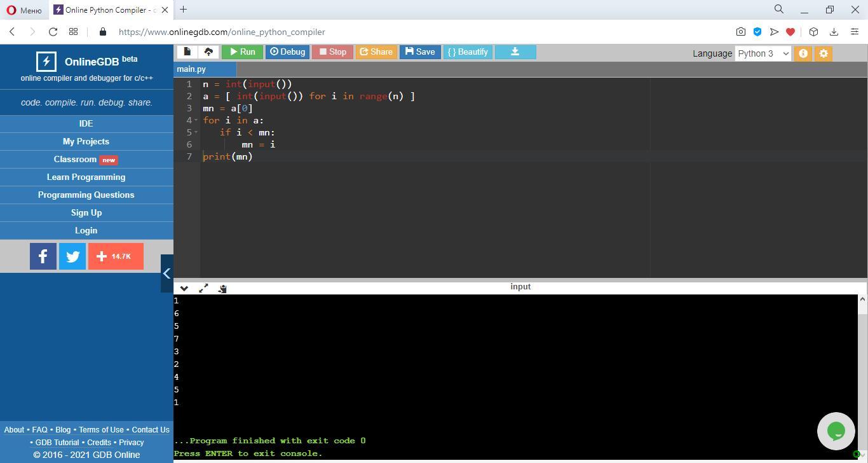Viewport: 868px width, 463px height.
Task: Focus the address bar URL field
Action: pyautogui.click(x=419, y=32)
